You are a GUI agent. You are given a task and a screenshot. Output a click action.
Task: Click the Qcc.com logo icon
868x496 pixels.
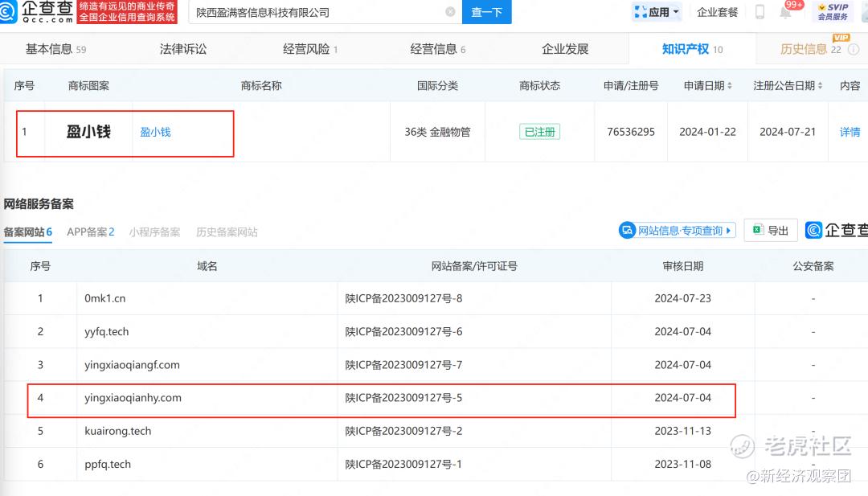(x=8, y=11)
